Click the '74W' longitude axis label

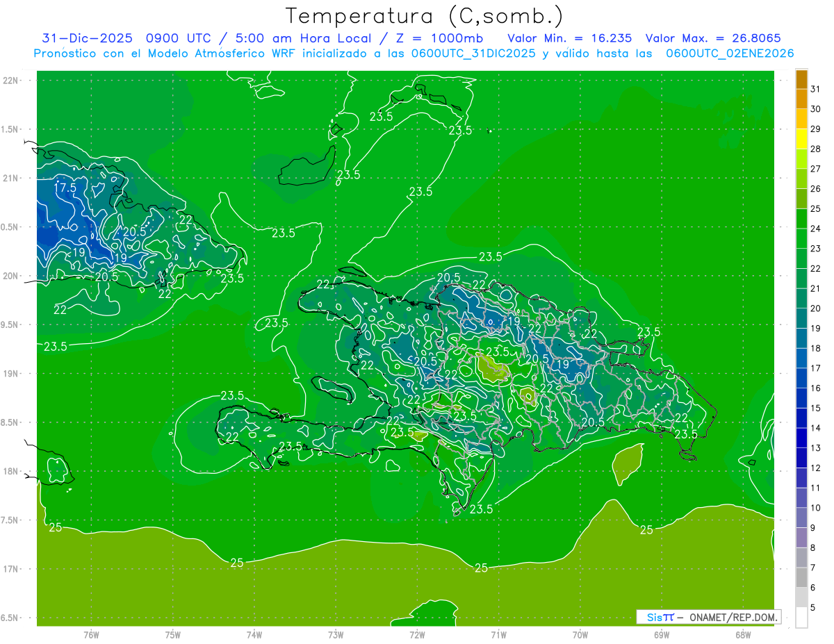coord(254,634)
